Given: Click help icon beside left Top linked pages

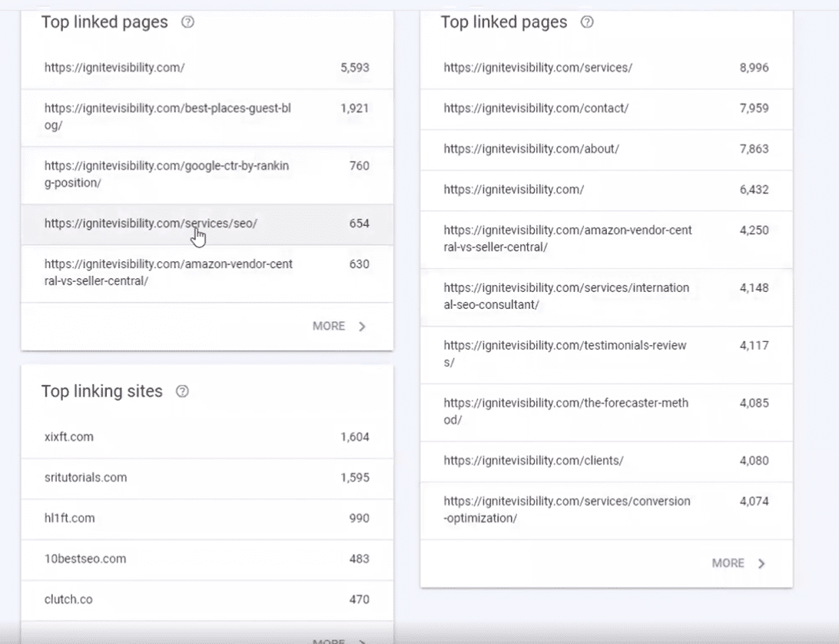Looking at the screenshot, I should [187, 22].
